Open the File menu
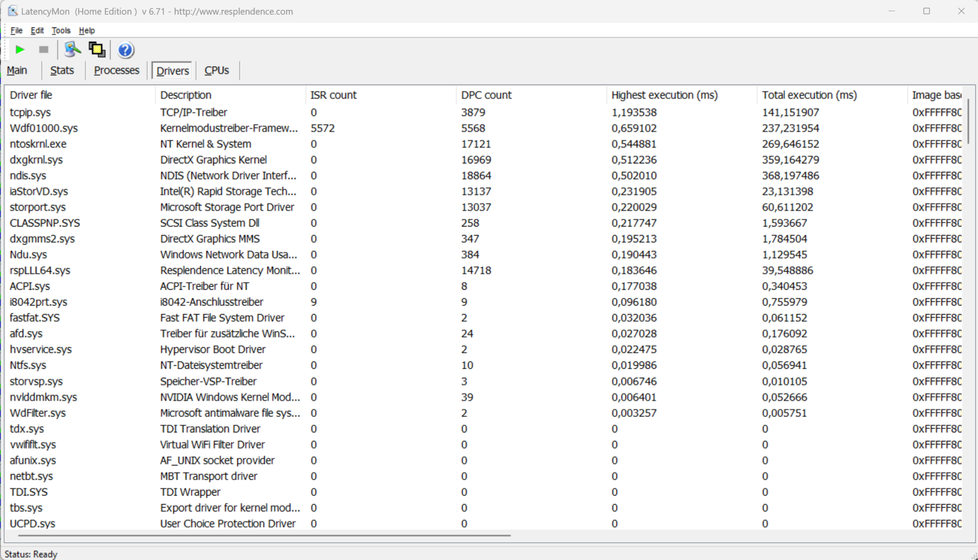 pyautogui.click(x=16, y=31)
